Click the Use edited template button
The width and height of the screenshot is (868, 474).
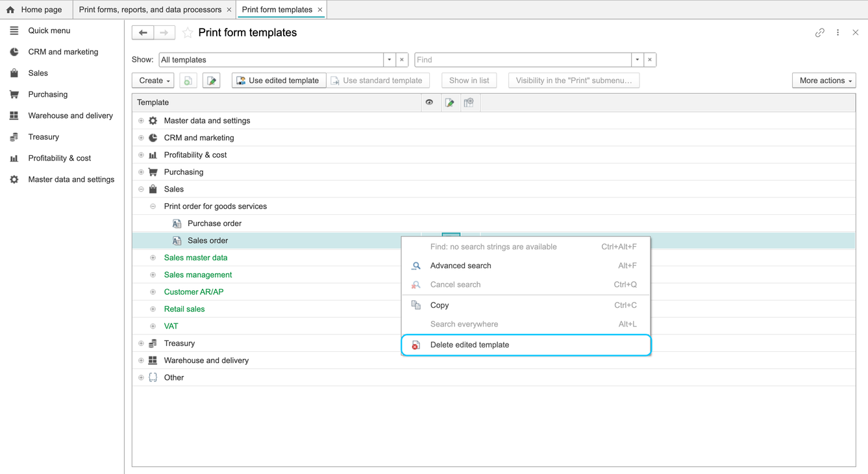tap(279, 81)
